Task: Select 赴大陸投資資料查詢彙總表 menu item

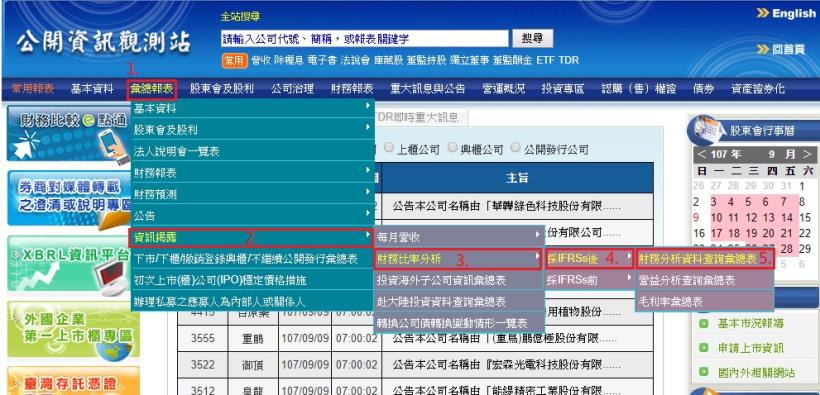Action: pos(459,301)
